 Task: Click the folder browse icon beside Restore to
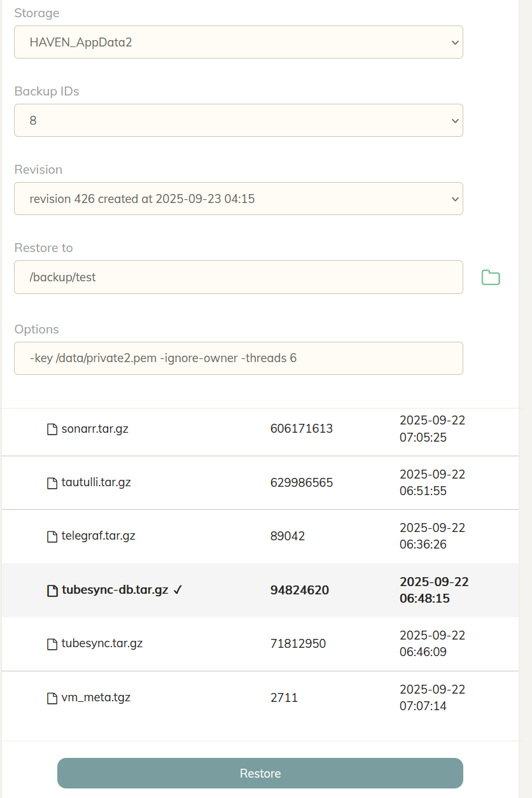(491, 277)
